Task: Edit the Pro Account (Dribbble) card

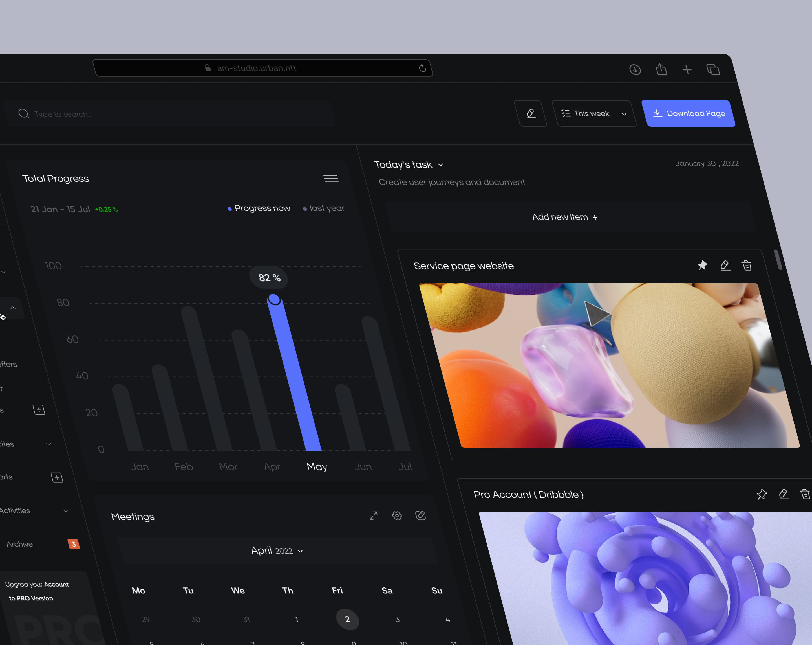Action: pos(784,494)
